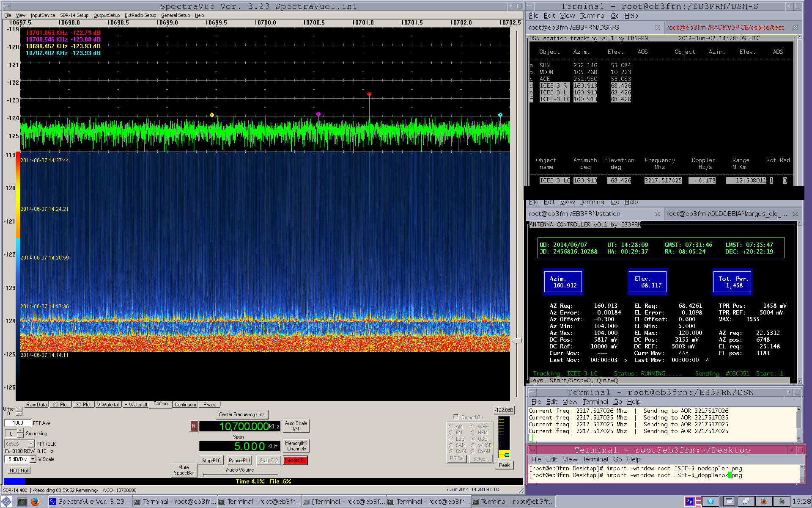Click the red R button beside frequency
The width and height of the screenshot is (812, 508).
(194, 426)
